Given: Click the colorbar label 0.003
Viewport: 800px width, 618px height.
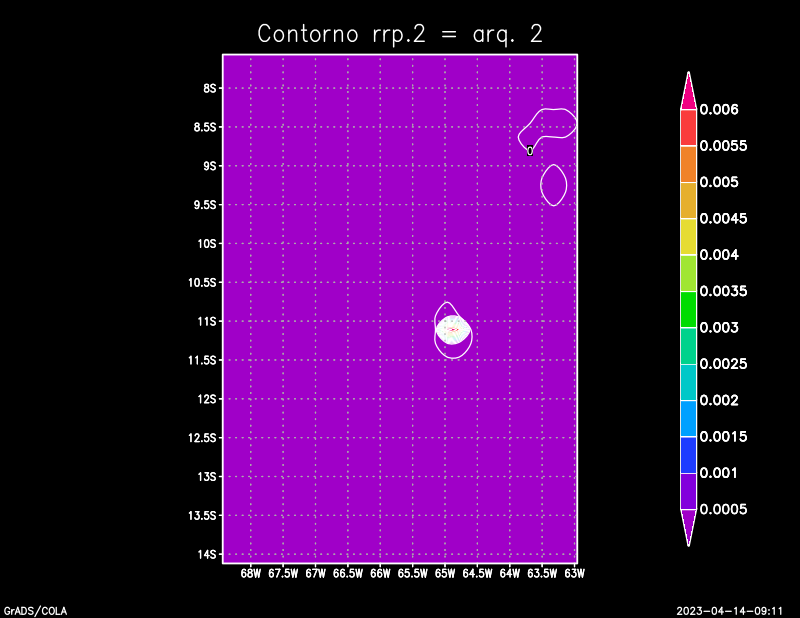Looking at the screenshot, I should [719, 328].
